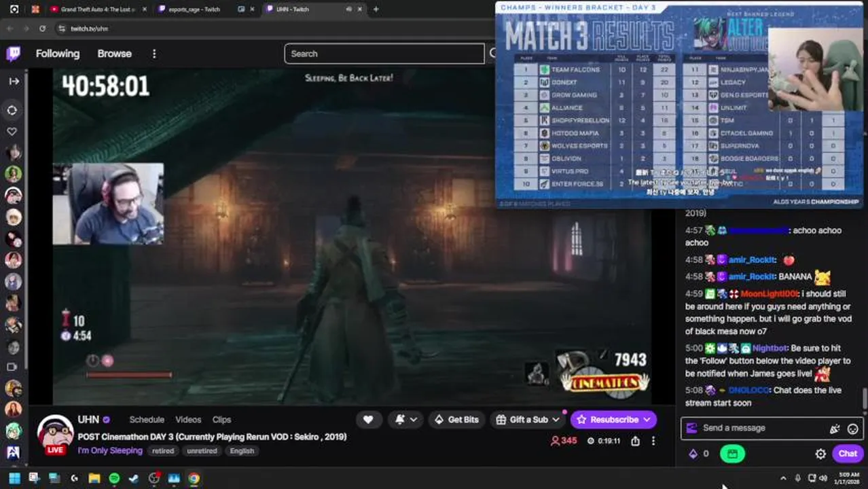Click the pinned ALGS results mini player

pos(679,105)
